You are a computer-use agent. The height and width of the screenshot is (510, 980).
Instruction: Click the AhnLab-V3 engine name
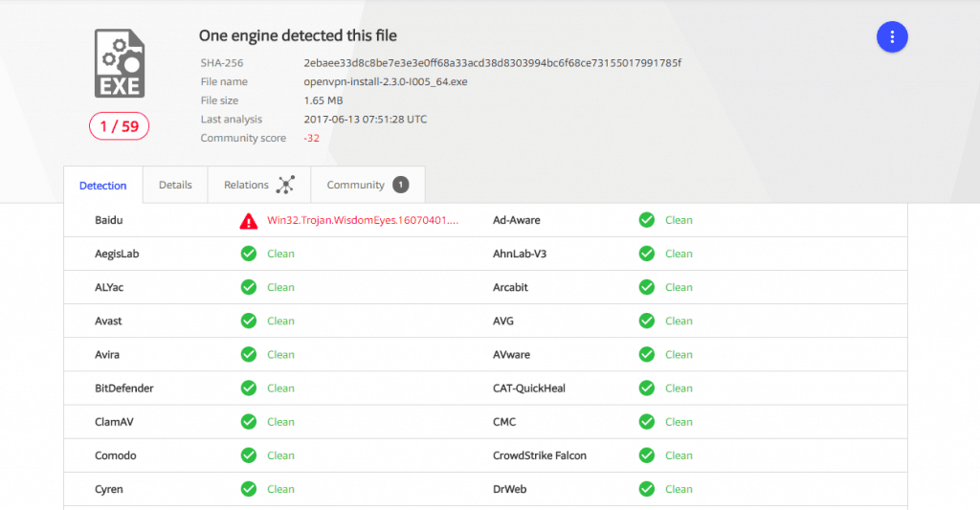(520, 254)
